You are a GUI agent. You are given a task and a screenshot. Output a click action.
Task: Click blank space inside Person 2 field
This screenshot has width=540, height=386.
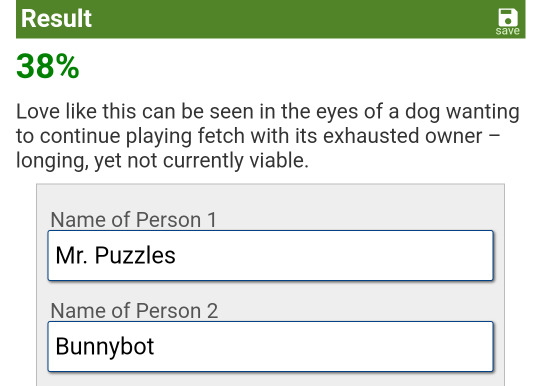324,346
